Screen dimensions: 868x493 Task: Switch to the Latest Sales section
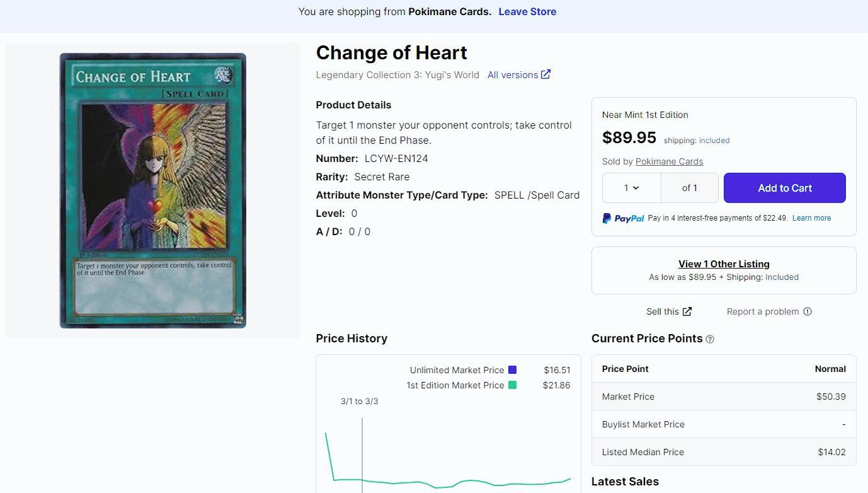pos(625,481)
